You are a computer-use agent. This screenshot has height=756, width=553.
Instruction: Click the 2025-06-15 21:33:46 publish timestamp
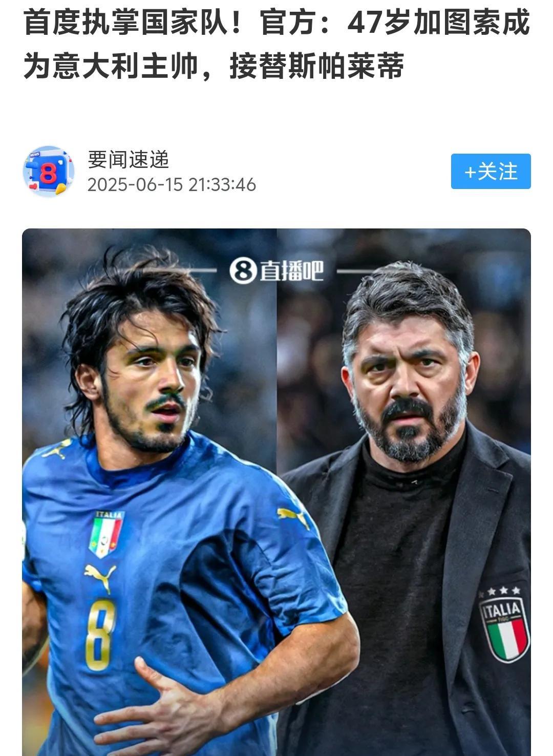172,185
